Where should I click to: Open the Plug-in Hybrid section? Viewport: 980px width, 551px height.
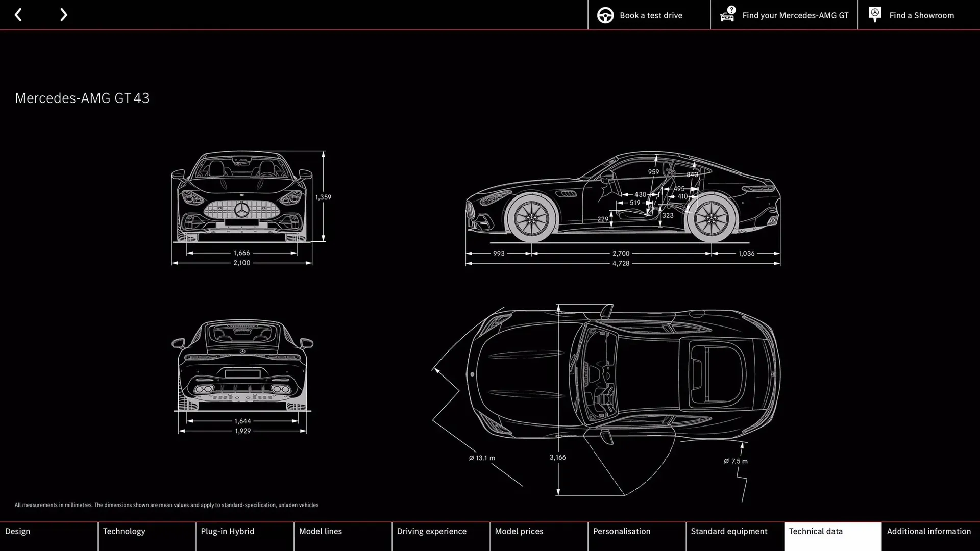click(x=244, y=536)
